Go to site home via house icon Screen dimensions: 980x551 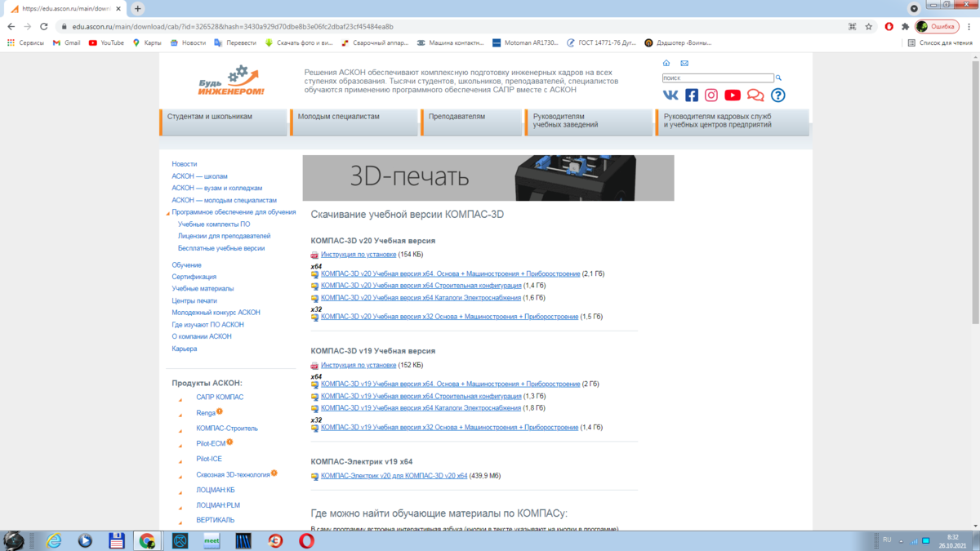coord(666,63)
